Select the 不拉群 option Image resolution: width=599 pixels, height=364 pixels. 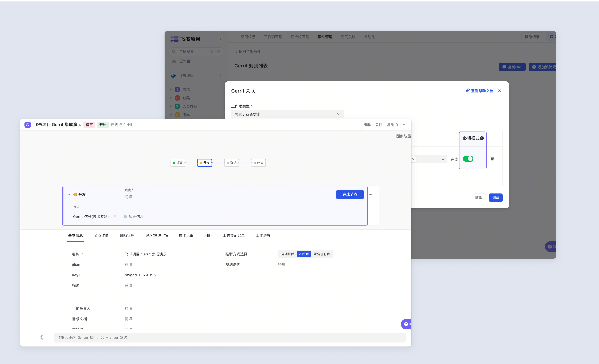304,254
